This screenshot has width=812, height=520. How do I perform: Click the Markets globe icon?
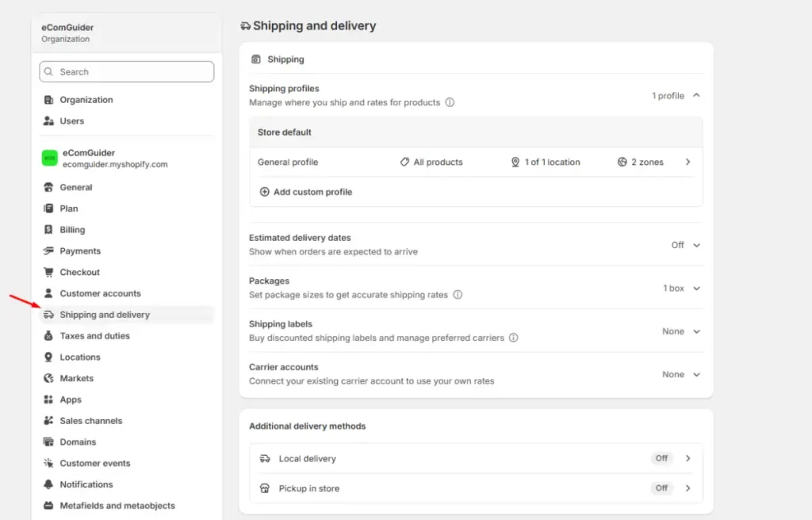[48, 378]
